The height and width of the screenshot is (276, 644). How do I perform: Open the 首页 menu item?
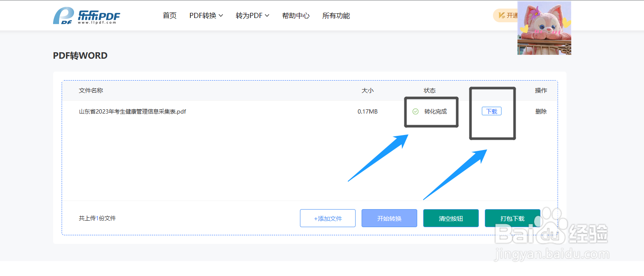click(170, 16)
